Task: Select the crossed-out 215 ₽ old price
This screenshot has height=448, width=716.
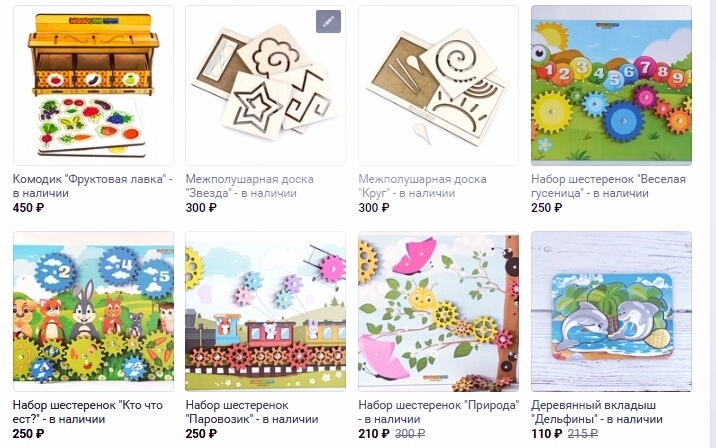Action: coord(583,433)
